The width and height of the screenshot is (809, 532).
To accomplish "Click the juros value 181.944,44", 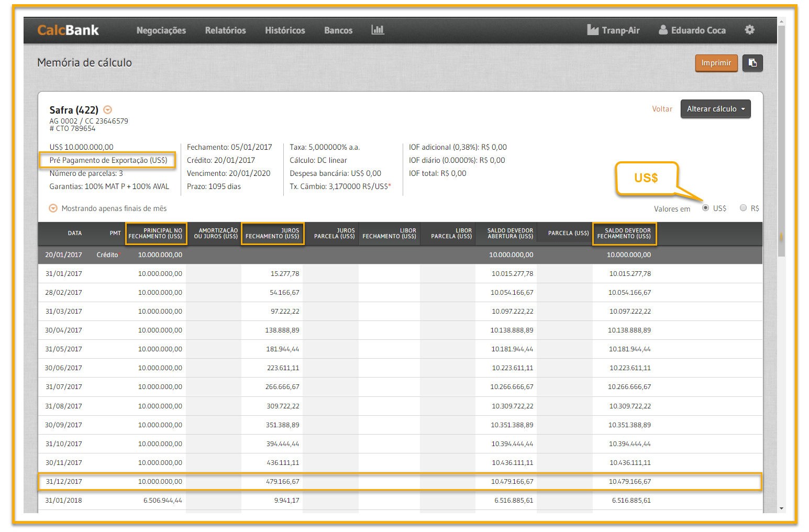I will click(x=282, y=349).
